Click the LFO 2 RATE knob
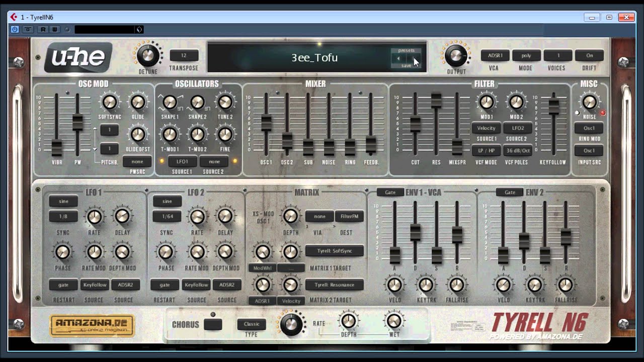Viewport: 644px width, 362px height. (197, 217)
